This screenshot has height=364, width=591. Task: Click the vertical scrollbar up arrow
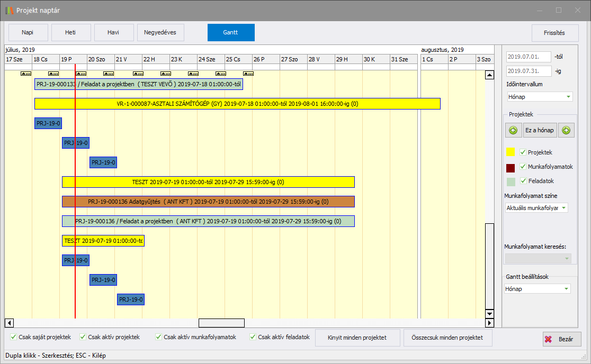click(489, 75)
